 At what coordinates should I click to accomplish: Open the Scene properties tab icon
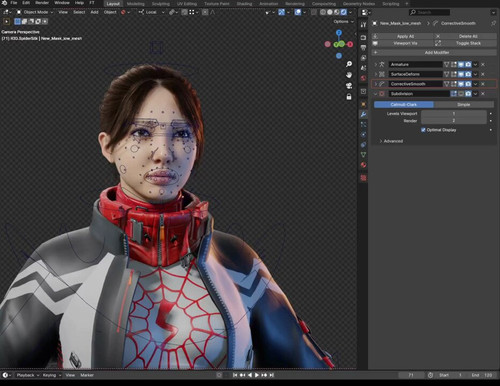(363, 68)
